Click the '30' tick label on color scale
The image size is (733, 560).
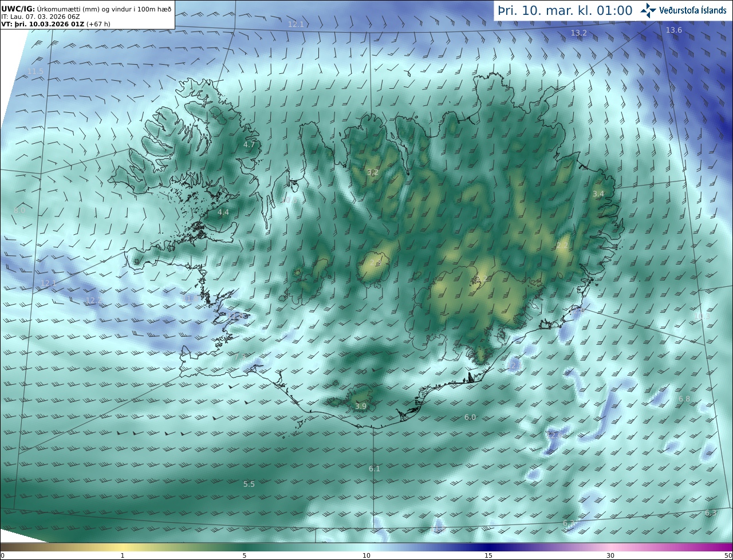pos(610,556)
